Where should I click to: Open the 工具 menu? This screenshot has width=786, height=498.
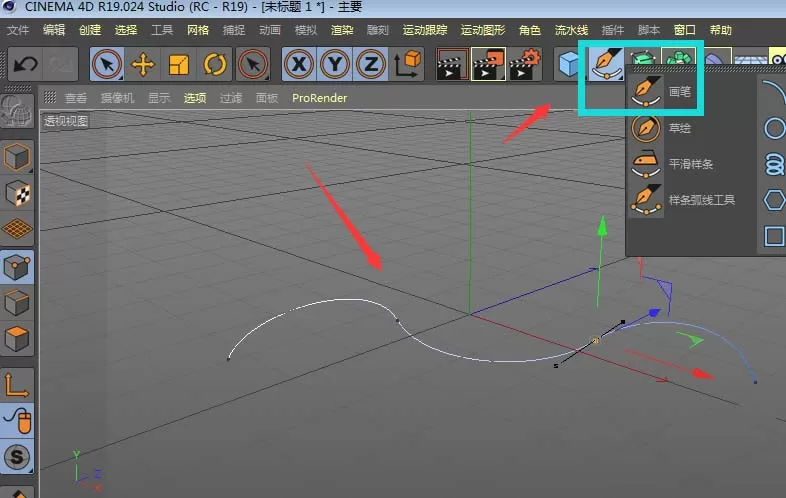[162, 30]
